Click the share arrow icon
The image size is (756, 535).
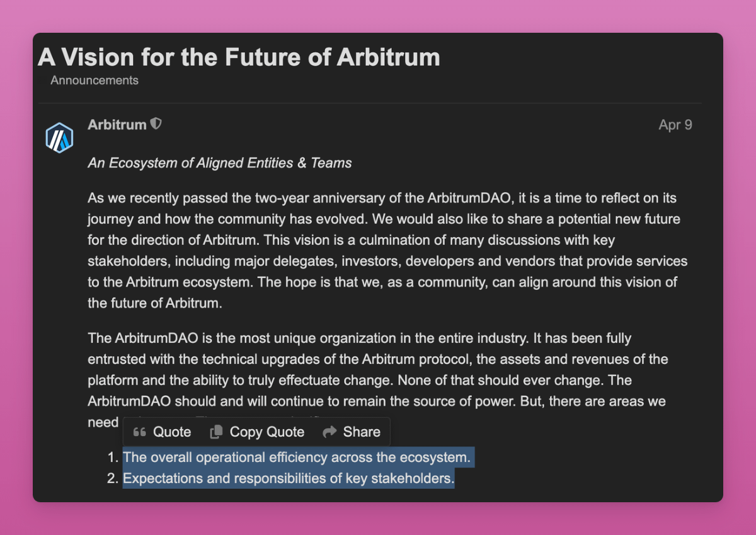[329, 432]
